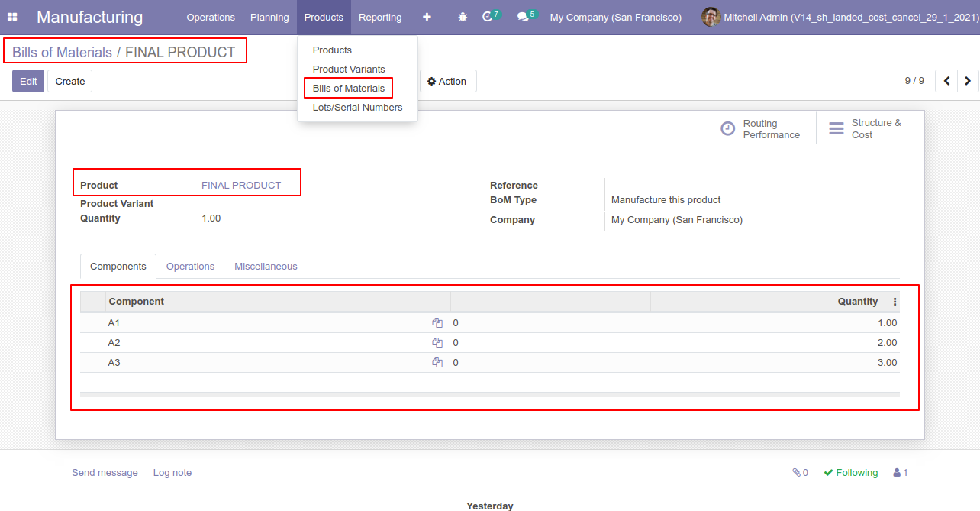The width and height of the screenshot is (980, 511).
Task: Toggle the Following status button
Action: [851, 473]
